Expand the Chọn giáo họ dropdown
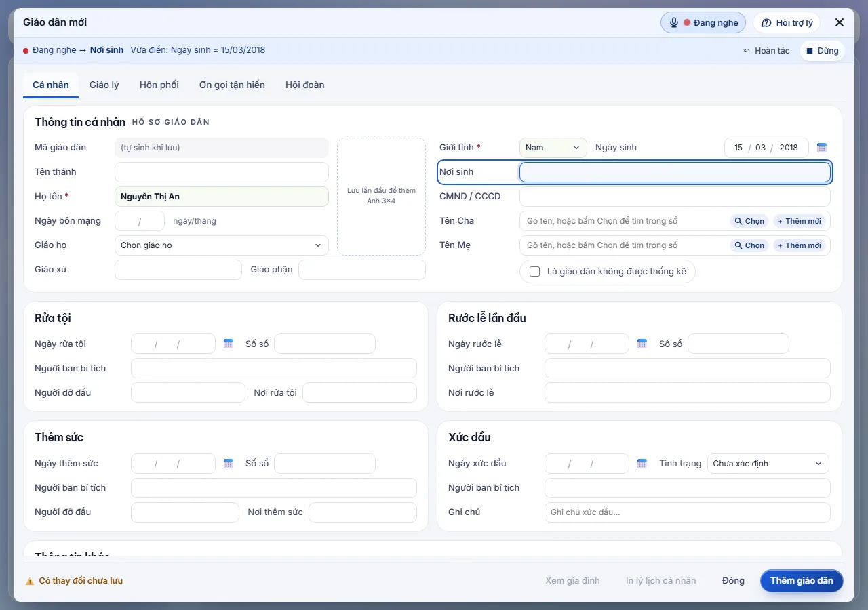The image size is (868, 610). pyautogui.click(x=222, y=245)
